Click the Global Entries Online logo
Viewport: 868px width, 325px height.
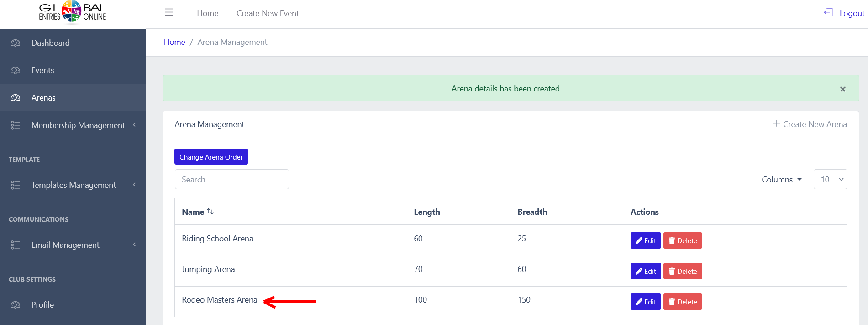pos(72,12)
